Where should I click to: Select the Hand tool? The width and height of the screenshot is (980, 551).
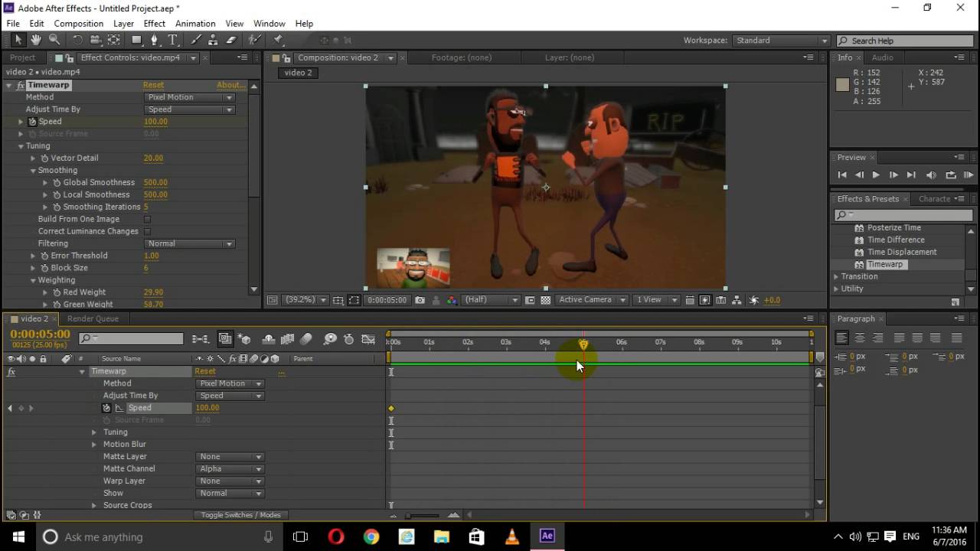click(x=36, y=40)
